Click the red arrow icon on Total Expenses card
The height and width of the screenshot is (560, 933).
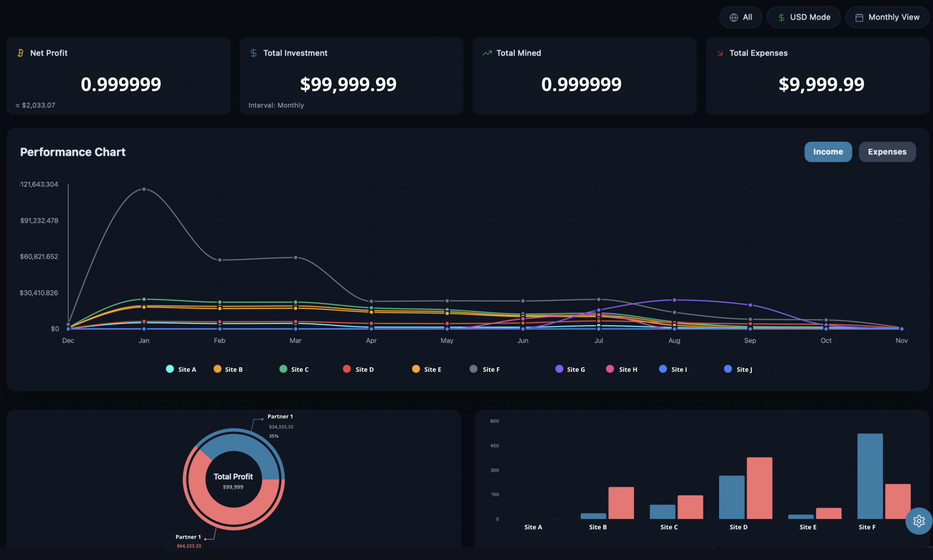click(719, 53)
